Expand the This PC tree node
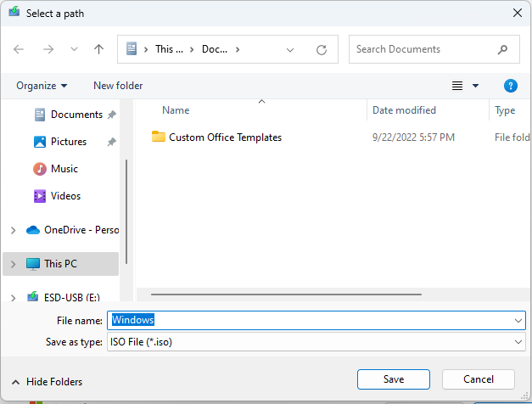 tap(13, 264)
